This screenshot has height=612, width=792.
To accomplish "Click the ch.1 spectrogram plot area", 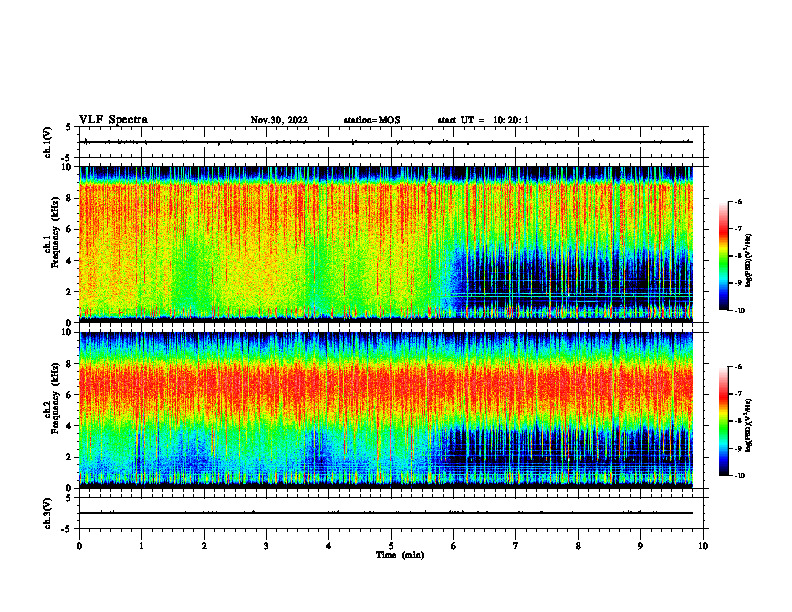I will pos(391,244).
